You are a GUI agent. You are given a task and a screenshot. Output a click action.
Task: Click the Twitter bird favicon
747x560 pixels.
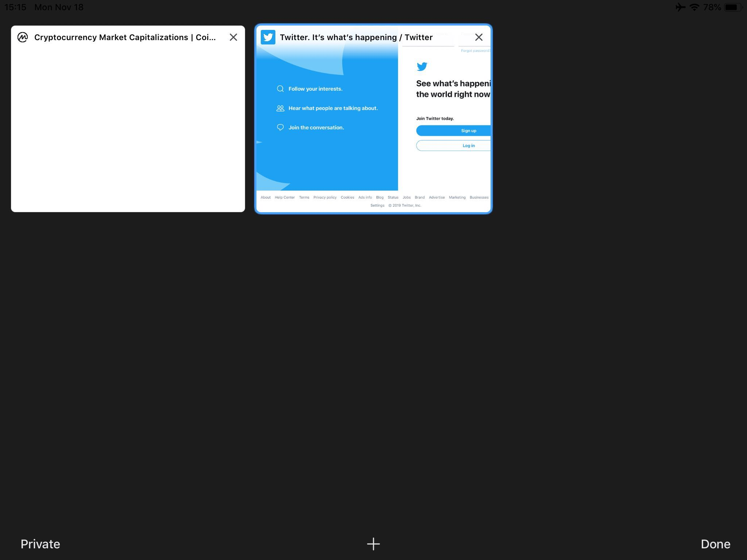pyautogui.click(x=268, y=37)
